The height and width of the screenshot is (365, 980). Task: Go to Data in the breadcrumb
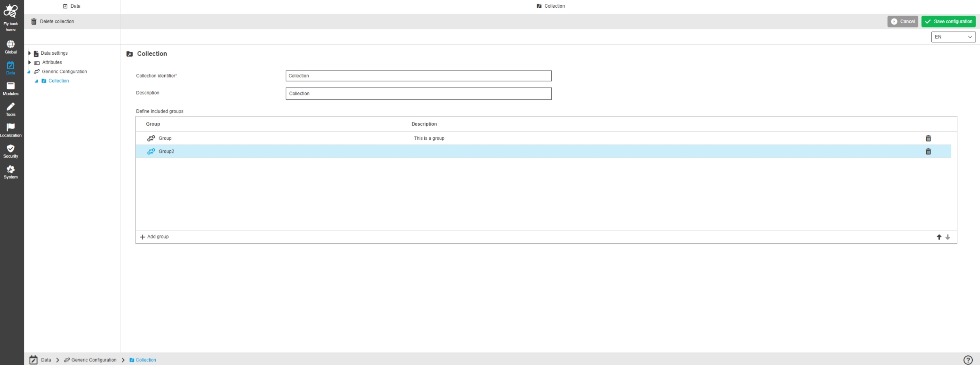coord(46,360)
